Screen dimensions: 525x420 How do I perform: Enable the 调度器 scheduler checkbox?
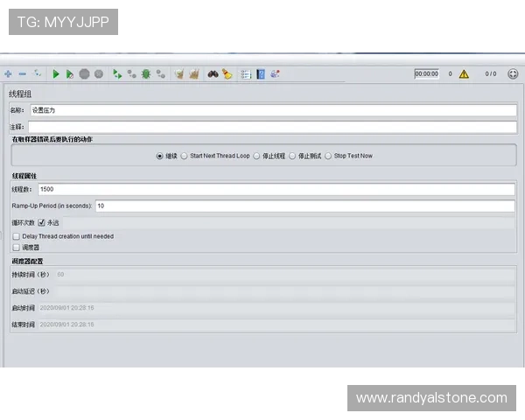[x=16, y=248]
